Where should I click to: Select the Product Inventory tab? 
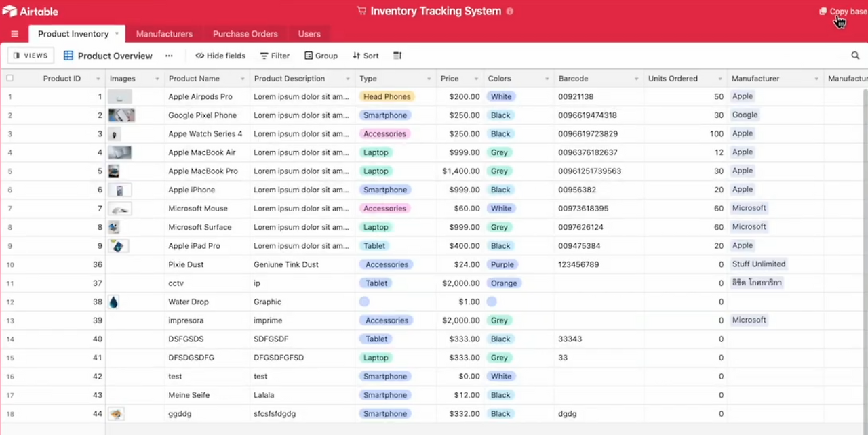(x=73, y=34)
